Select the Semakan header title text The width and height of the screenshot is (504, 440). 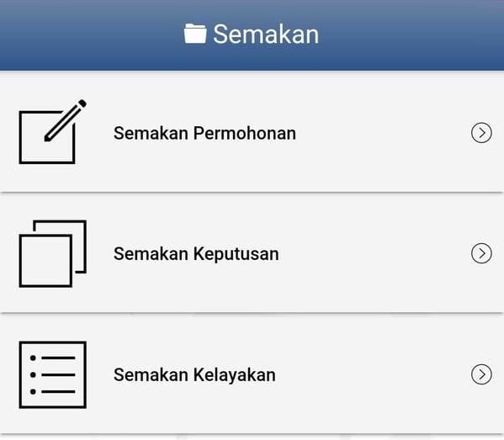pos(266,34)
